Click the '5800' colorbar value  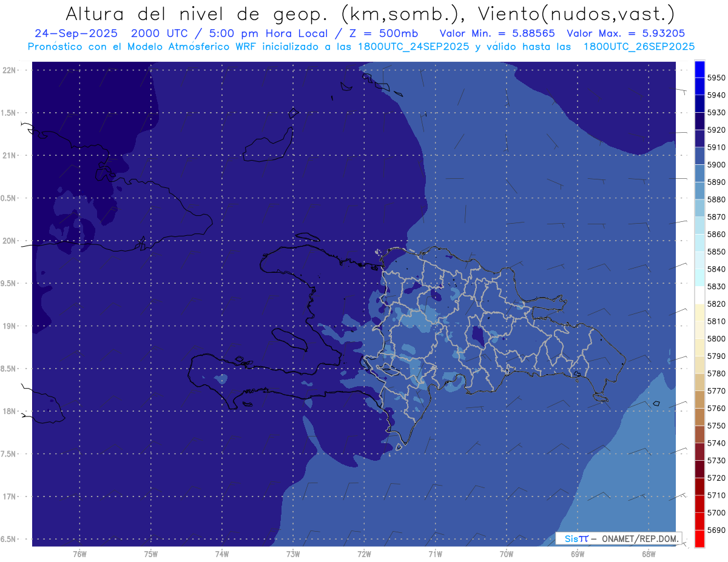tap(716, 339)
